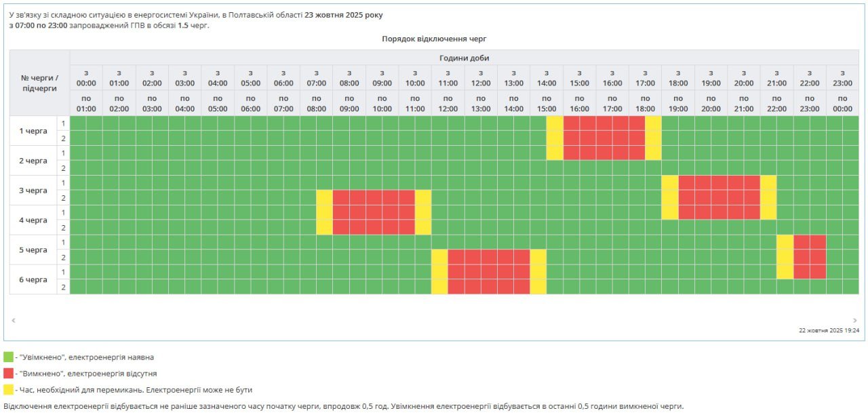Viewport: 868px width, 417px height.
Task: Click the "з 15:00" column header
Action: pyautogui.click(x=579, y=78)
